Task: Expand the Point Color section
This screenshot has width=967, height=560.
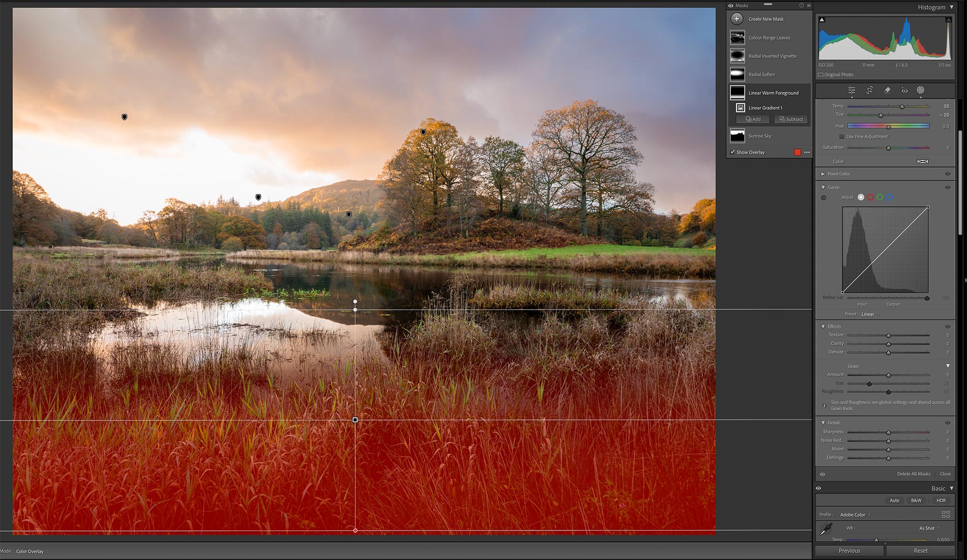Action: tap(823, 174)
